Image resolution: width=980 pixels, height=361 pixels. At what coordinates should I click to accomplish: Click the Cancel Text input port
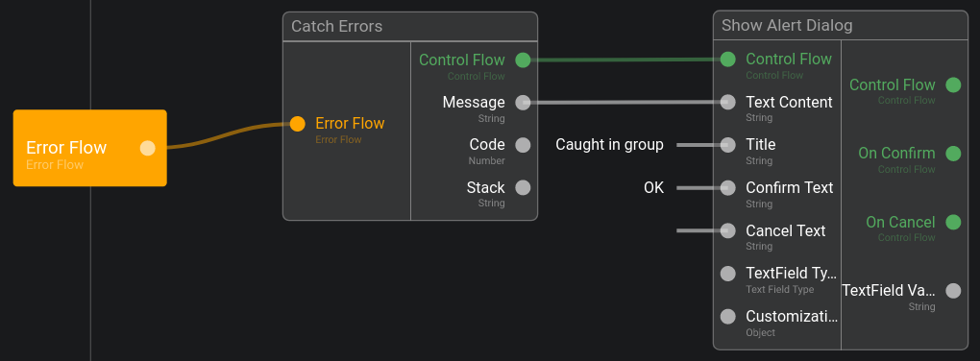[x=728, y=230]
